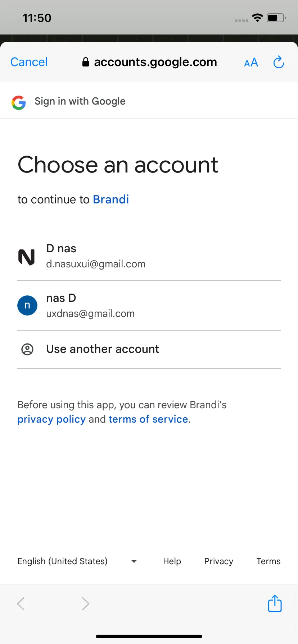
Task: Open Brandi's terms of service link
Action: pos(148,419)
